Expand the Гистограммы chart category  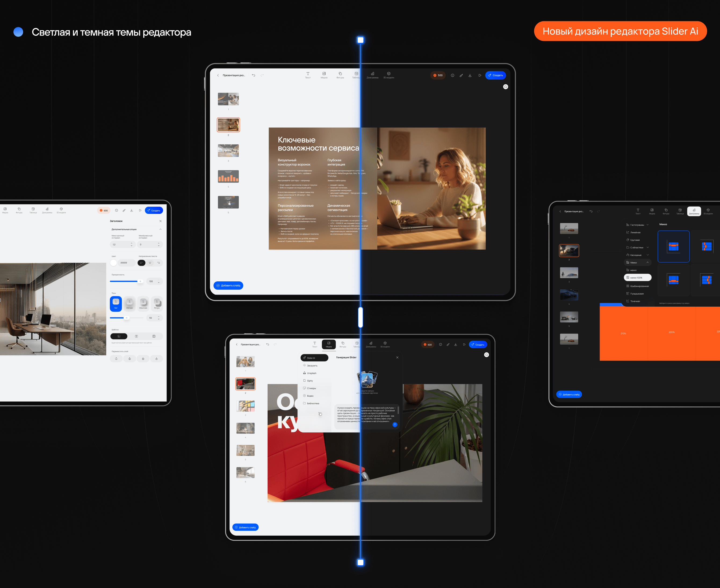click(647, 225)
